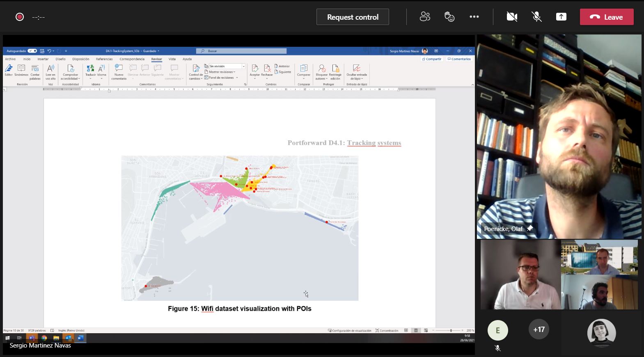Open the More actions ellipsis menu
The image size is (644, 357).
click(474, 17)
